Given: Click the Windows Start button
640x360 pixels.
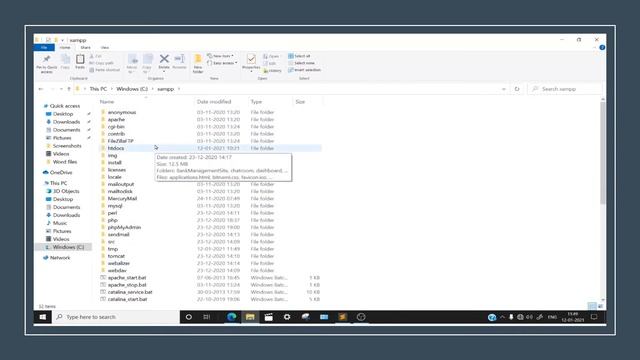Looking at the screenshot, I should (42, 317).
